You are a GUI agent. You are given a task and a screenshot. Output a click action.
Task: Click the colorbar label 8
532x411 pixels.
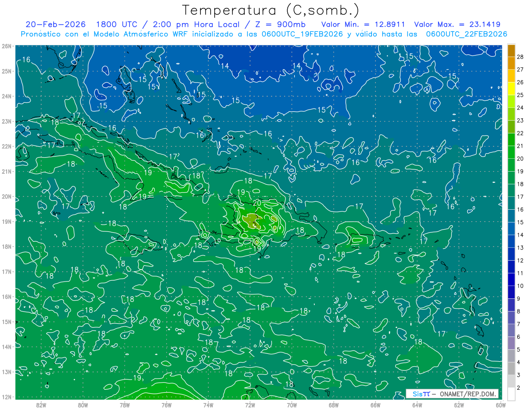point(519,312)
